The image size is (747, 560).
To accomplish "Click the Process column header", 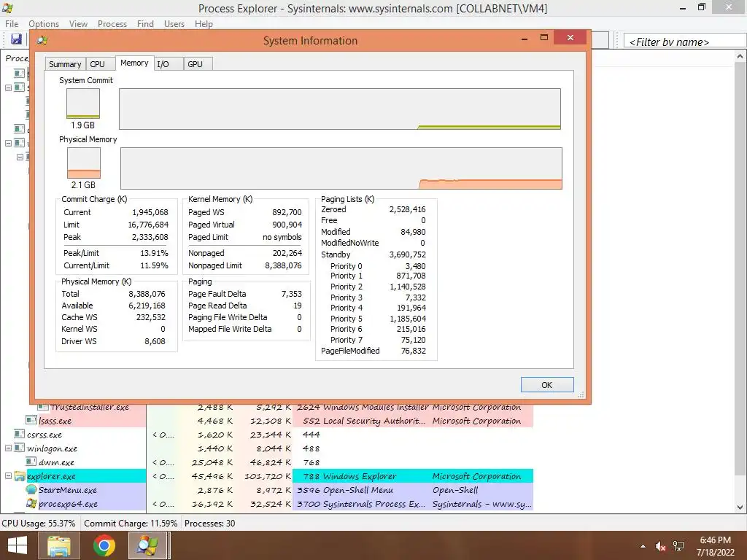I will 17,58.
